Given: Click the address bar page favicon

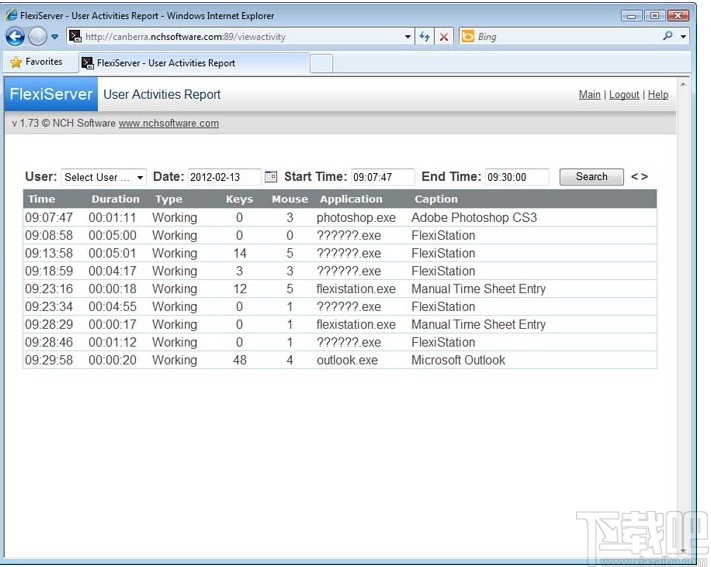Looking at the screenshot, I should 75,36.
